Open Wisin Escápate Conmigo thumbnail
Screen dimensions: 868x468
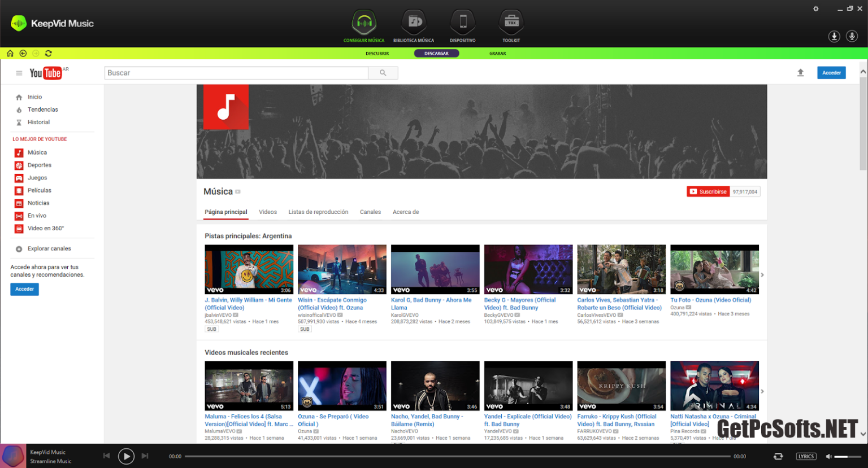pos(342,269)
